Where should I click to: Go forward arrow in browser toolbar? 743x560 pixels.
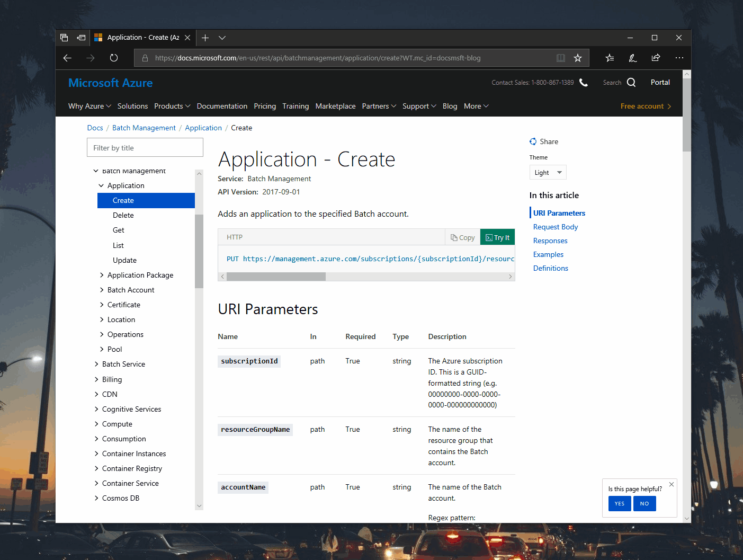coord(91,58)
